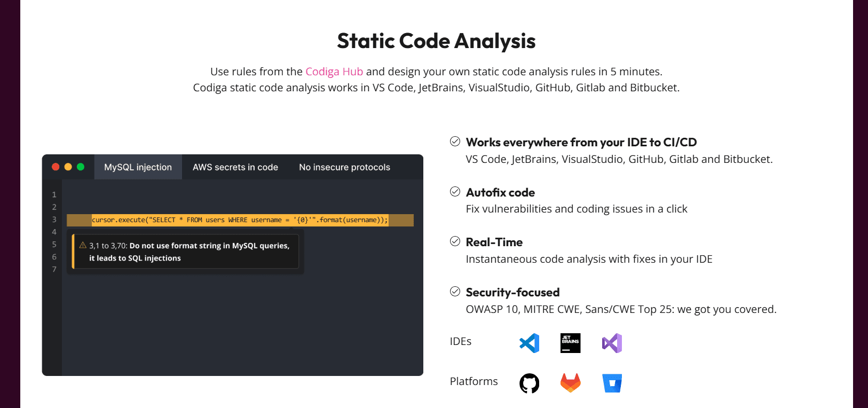Open the GitHub platform icon
868x408 pixels.
coord(529,383)
